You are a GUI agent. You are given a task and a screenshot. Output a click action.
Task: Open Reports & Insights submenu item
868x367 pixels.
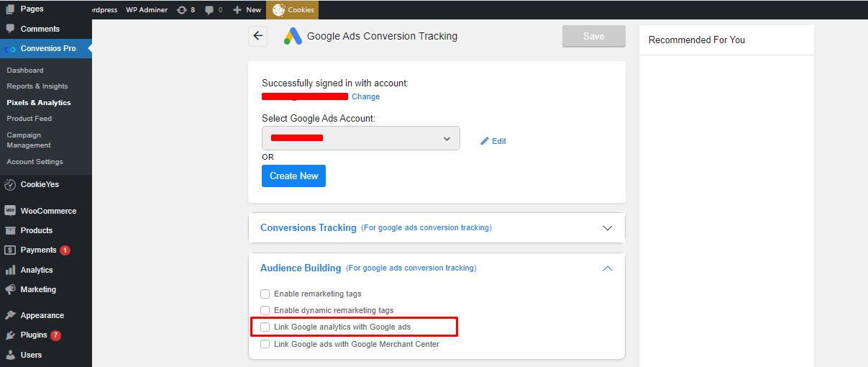(37, 86)
